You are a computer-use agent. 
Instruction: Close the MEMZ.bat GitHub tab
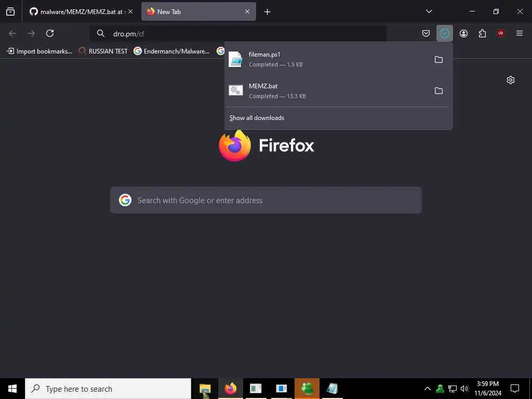pyautogui.click(x=130, y=11)
